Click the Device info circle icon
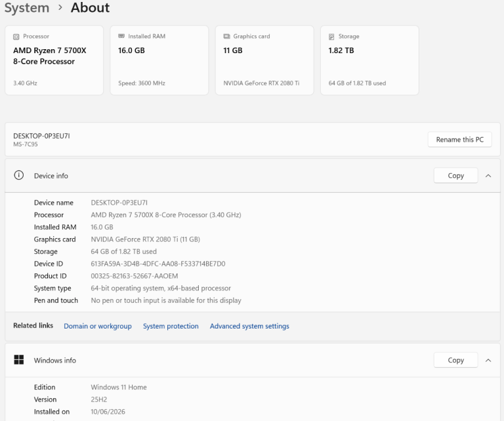The width and height of the screenshot is (504, 421). 18,175
